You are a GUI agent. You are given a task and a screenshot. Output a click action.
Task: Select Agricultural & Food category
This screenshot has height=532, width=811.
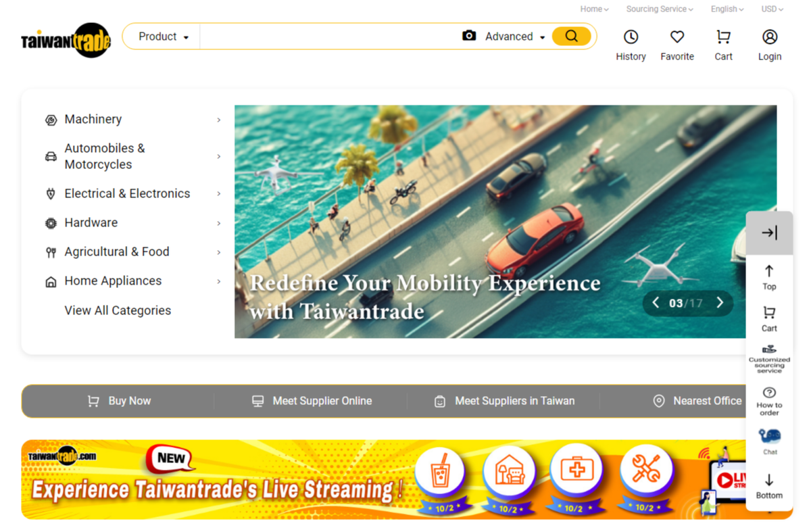[x=117, y=251]
